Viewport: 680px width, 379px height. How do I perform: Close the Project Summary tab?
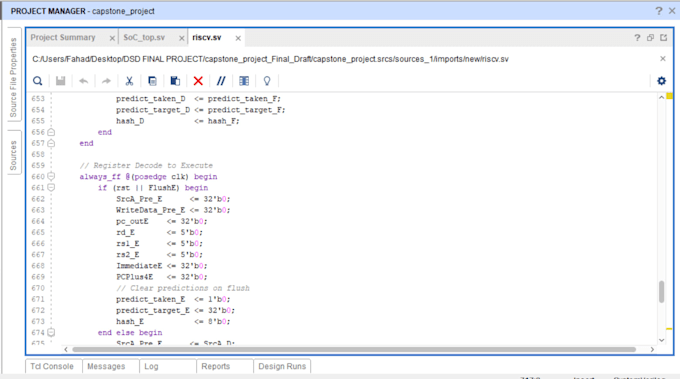112,38
